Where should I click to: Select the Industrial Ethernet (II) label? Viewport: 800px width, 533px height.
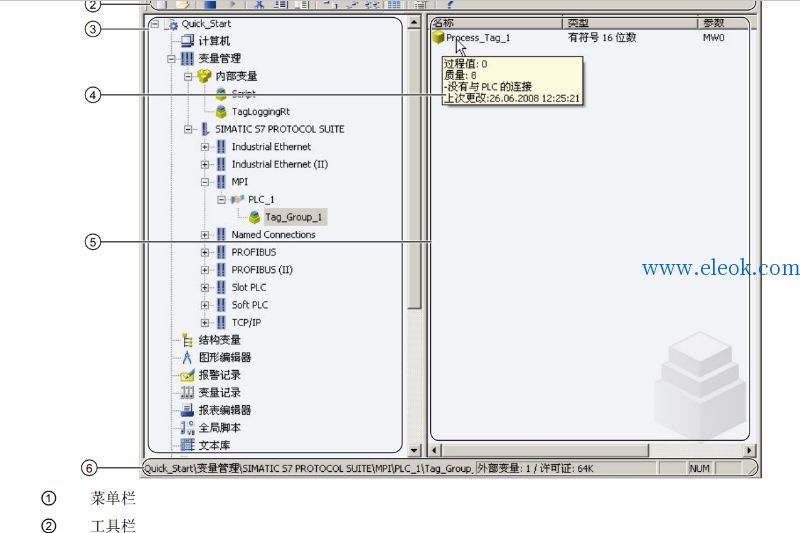(x=280, y=164)
